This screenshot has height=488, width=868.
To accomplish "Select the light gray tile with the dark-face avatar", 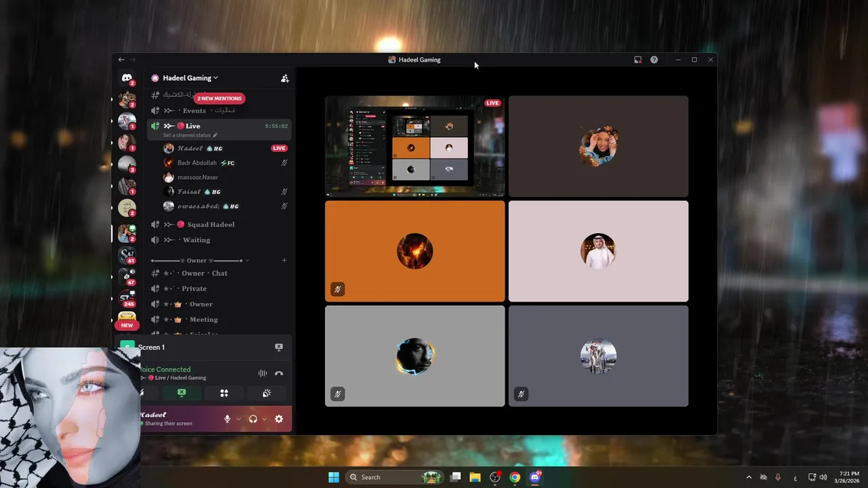I will pyautogui.click(x=415, y=356).
